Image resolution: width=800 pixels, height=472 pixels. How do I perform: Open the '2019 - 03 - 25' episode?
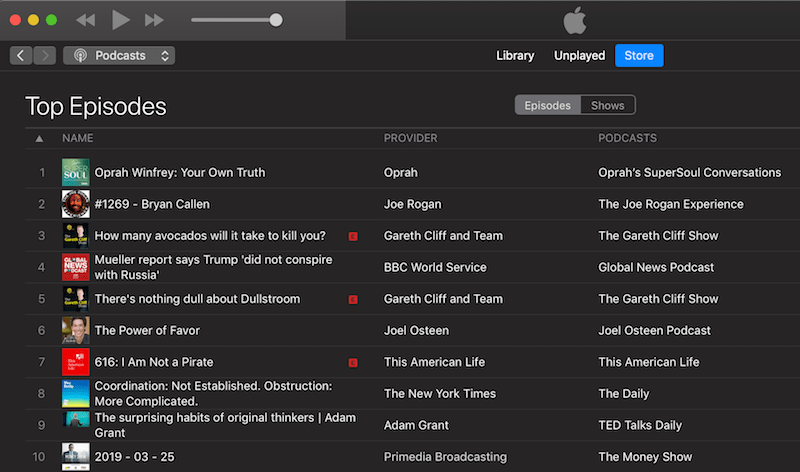[135, 457]
